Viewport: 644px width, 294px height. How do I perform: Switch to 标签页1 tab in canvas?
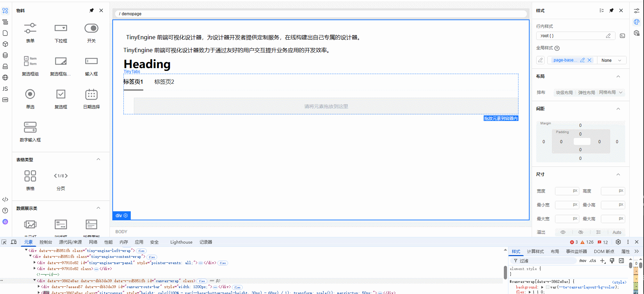coord(133,82)
